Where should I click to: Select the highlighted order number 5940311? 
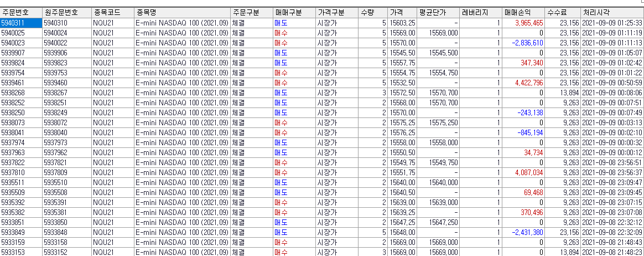tap(21, 23)
